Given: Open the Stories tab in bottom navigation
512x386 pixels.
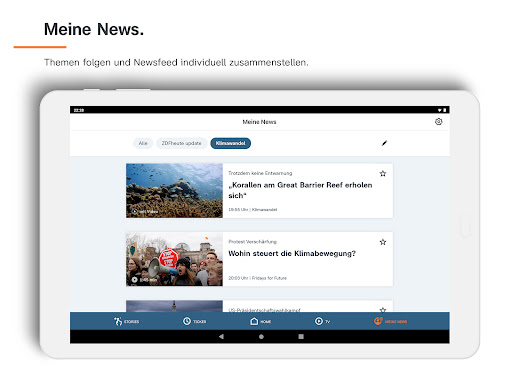Looking at the screenshot, I should point(126,321).
